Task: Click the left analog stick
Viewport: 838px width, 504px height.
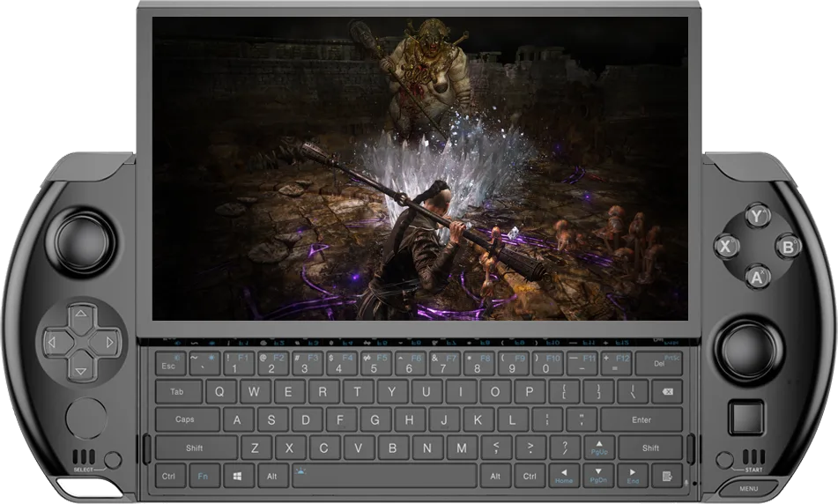Action: 81,241
